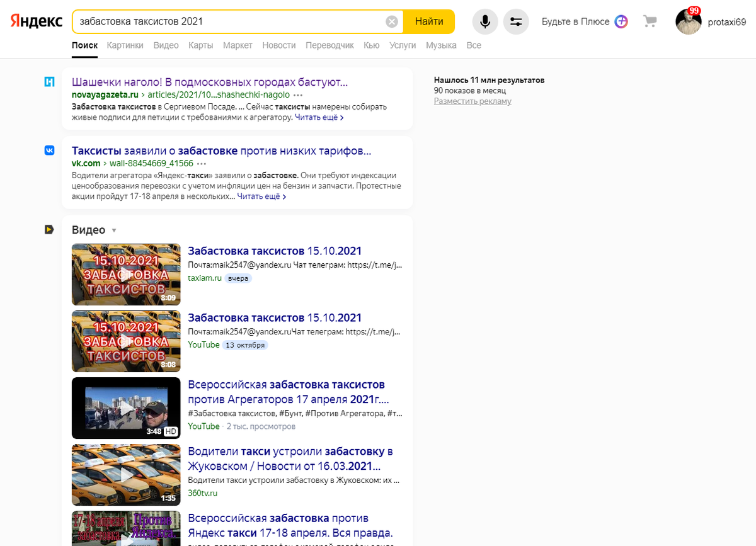
Task: Click the Novaya Gazeta favicon
Action: point(49,82)
